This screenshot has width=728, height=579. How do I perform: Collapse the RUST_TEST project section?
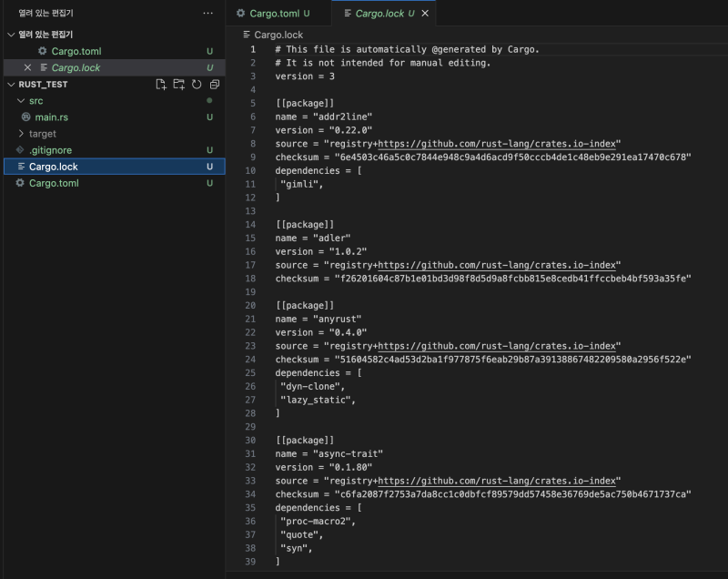pos(11,85)
